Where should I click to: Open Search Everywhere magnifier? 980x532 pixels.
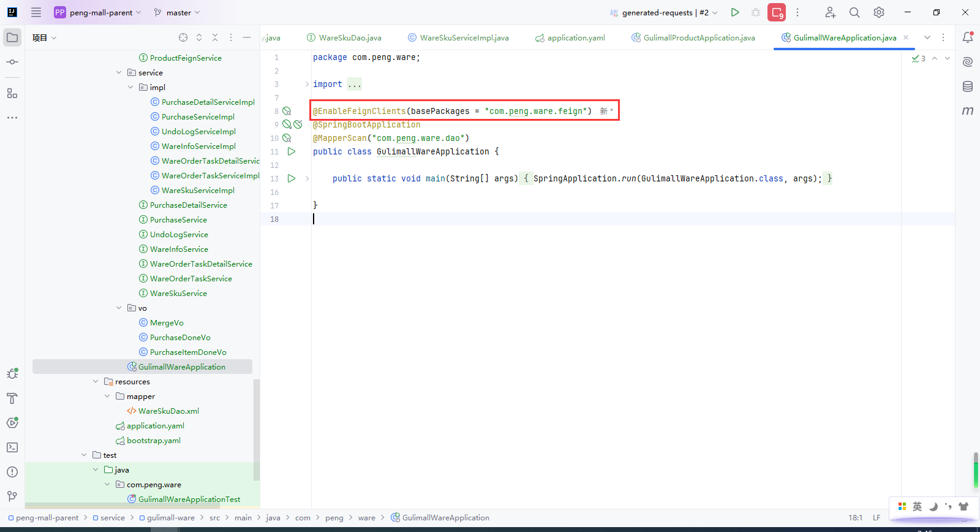click(x=854, y=12)
